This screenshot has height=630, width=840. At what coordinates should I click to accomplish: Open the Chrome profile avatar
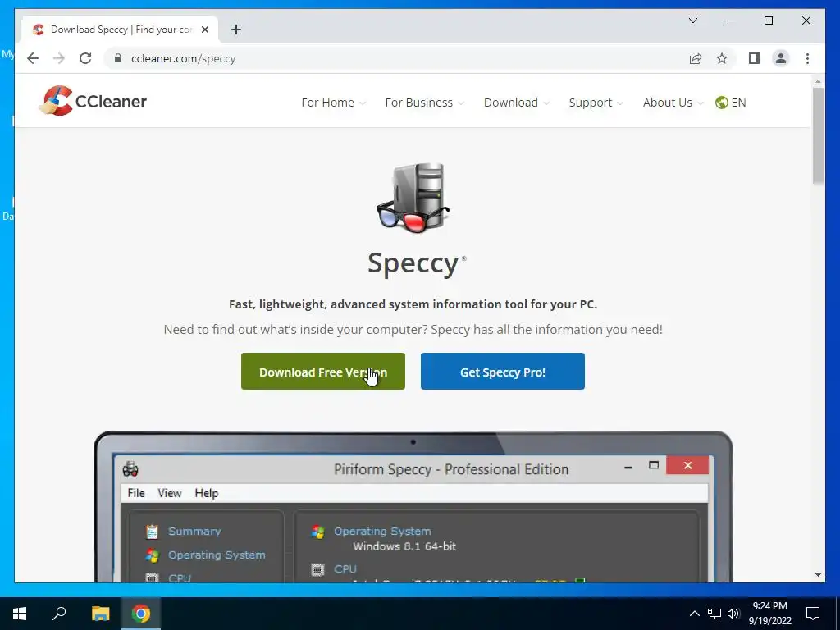click(x=781, y=58)
